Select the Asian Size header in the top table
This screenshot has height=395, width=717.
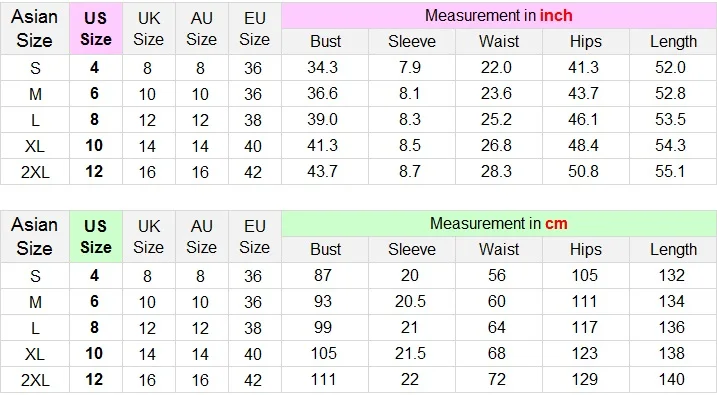[x=35, y=28]
